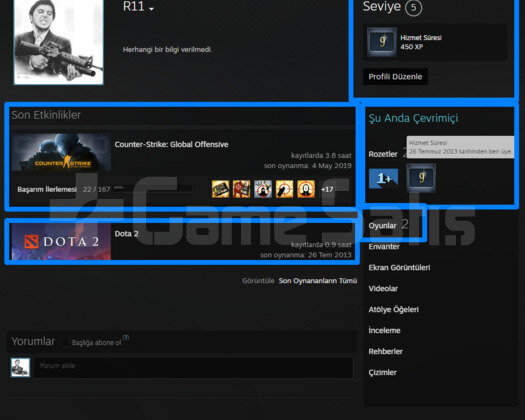Open the Videolar link
This screenshot has width=525, height=420.
[383, 289]
